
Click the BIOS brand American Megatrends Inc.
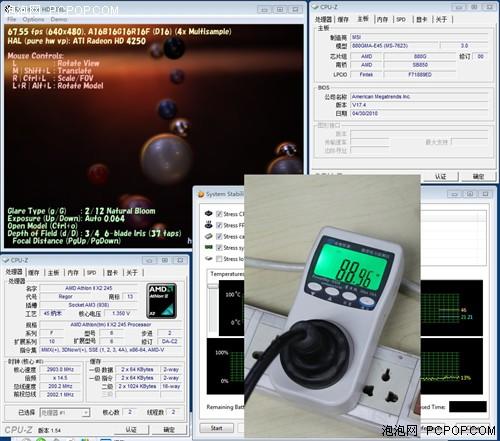pyautogui.click(x=419, y=97)
